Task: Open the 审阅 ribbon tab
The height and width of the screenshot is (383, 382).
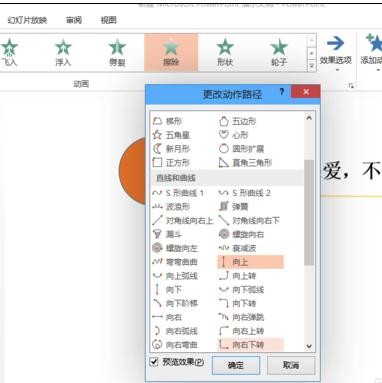Action: [x=74, y=20]
